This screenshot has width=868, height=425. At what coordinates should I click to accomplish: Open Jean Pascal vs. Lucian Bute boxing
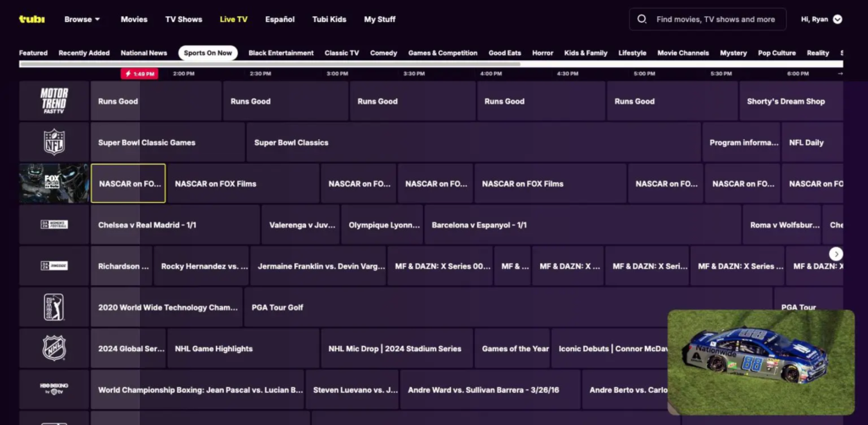(197, 389)
